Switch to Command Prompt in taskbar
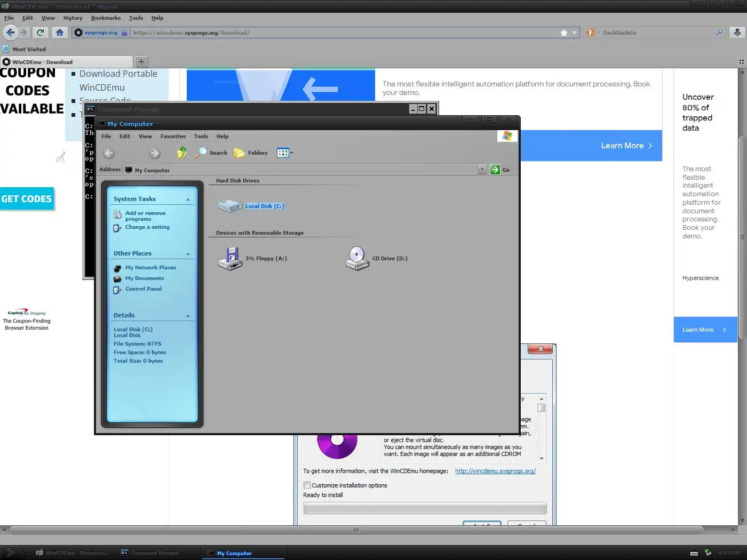 [x=149, y=553]
